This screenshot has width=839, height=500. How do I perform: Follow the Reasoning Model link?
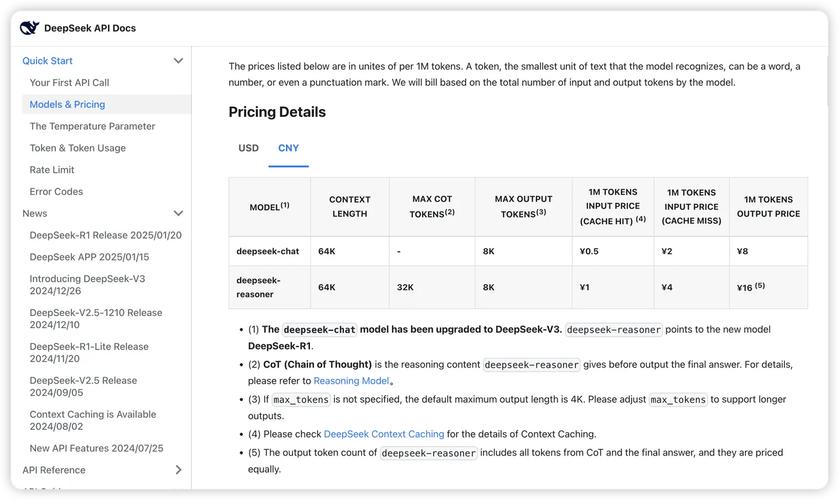[352, 381]
